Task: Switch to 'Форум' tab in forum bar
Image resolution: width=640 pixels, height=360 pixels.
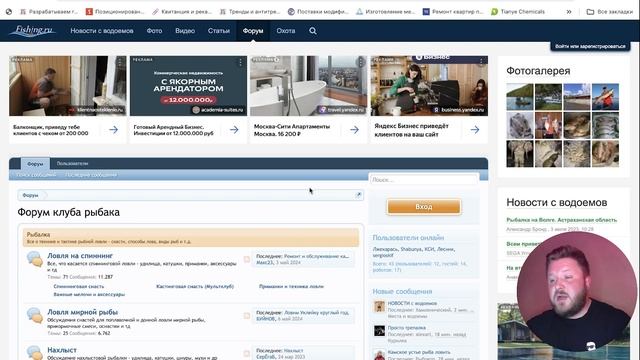Action: [x=35, y=164]
